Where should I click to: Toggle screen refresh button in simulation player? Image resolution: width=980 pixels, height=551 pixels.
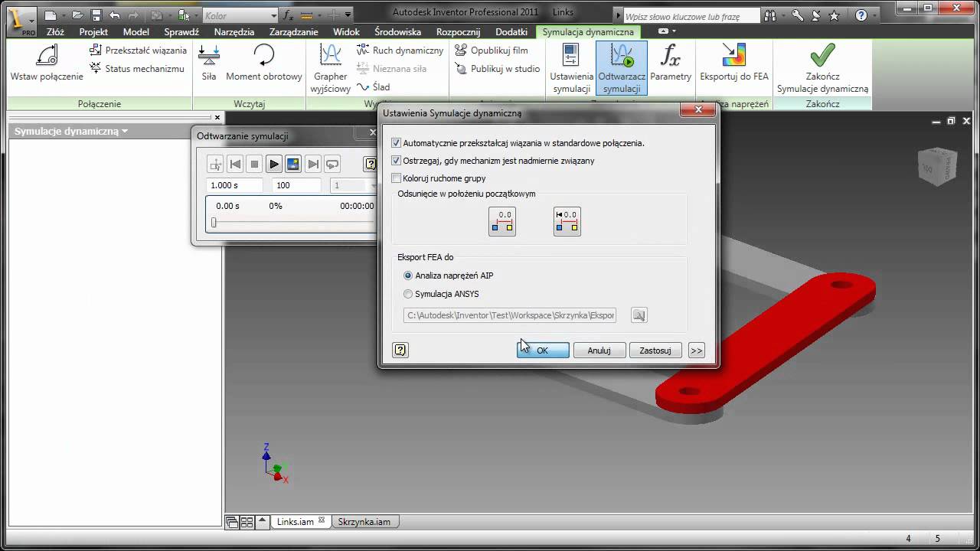point(293,164)
